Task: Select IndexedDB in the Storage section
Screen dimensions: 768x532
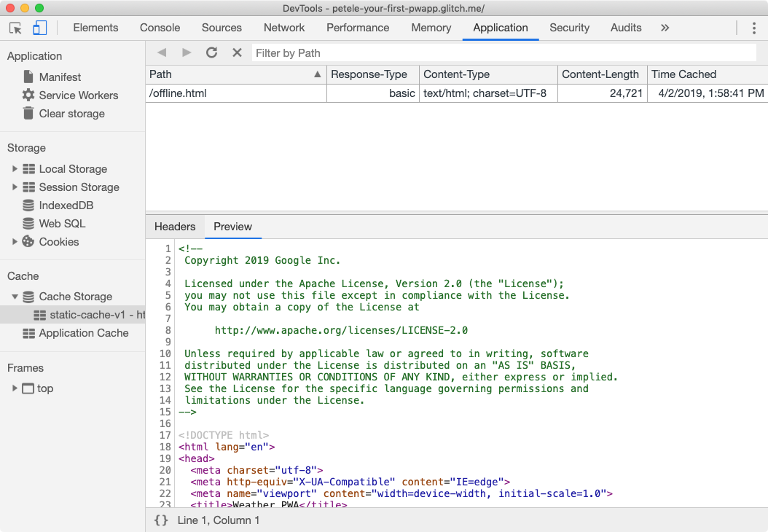Action: [66, 206]
